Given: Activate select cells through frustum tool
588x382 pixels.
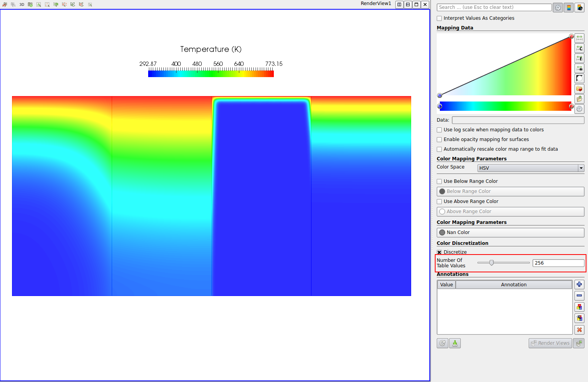Looking at the screenshot, I should (x=56, y=4).
